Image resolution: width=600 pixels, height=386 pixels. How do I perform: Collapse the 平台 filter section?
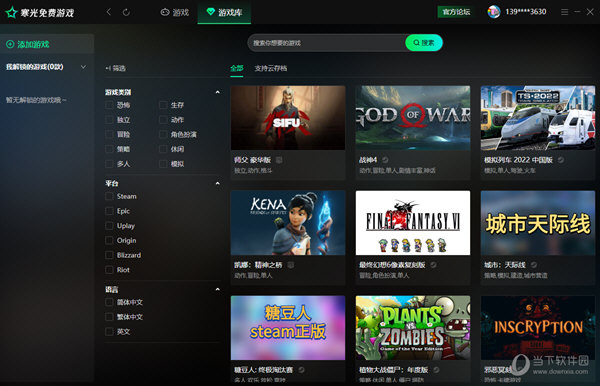click(217, 183)
